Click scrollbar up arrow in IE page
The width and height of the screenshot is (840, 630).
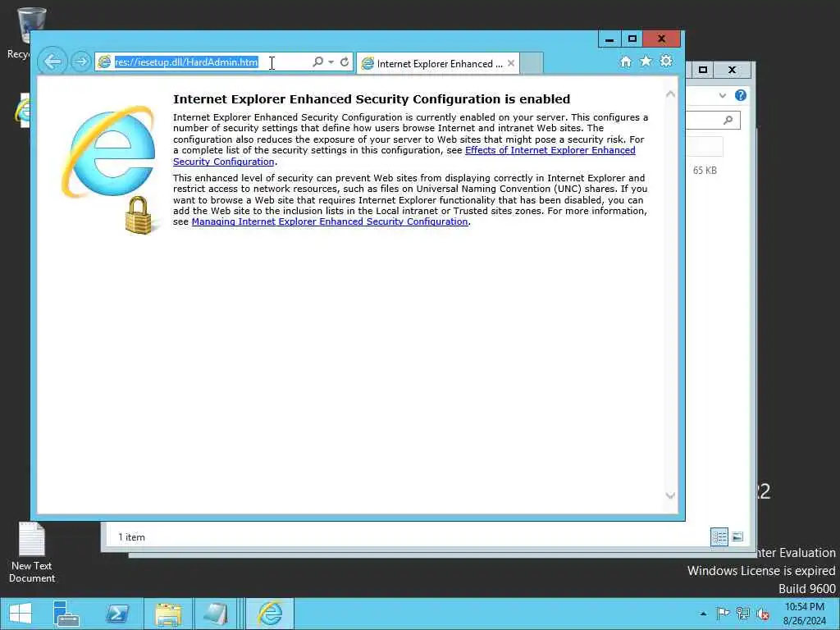(670, 94)
